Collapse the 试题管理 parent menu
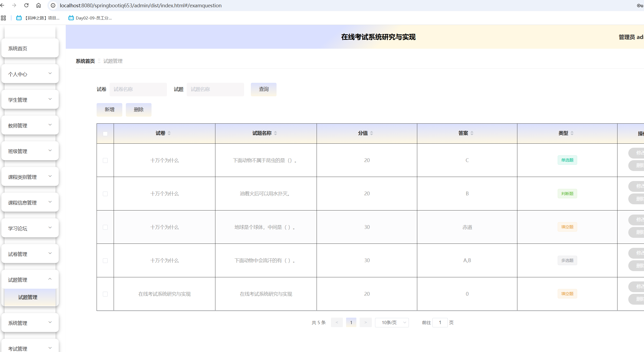Viewport: 644px width, 352px height. 30,279
